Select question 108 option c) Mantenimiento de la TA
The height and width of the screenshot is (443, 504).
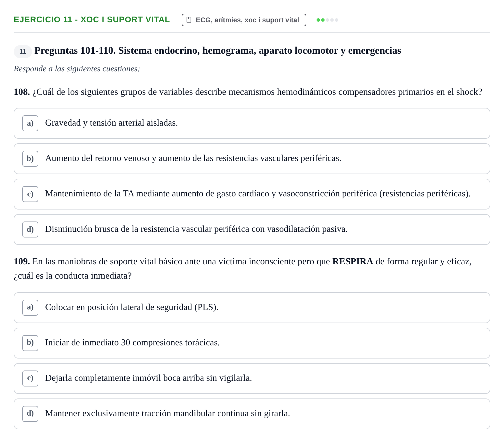click(x=252, y=194)
